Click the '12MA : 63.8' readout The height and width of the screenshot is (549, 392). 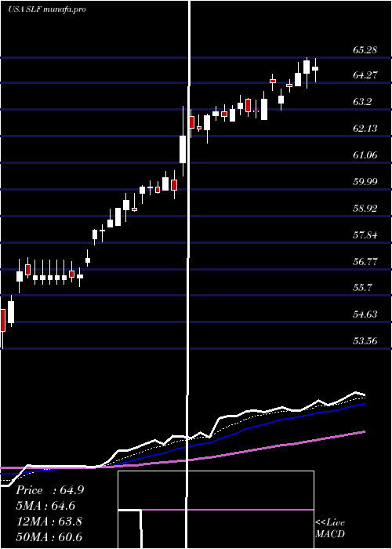[x=49, y=522]
